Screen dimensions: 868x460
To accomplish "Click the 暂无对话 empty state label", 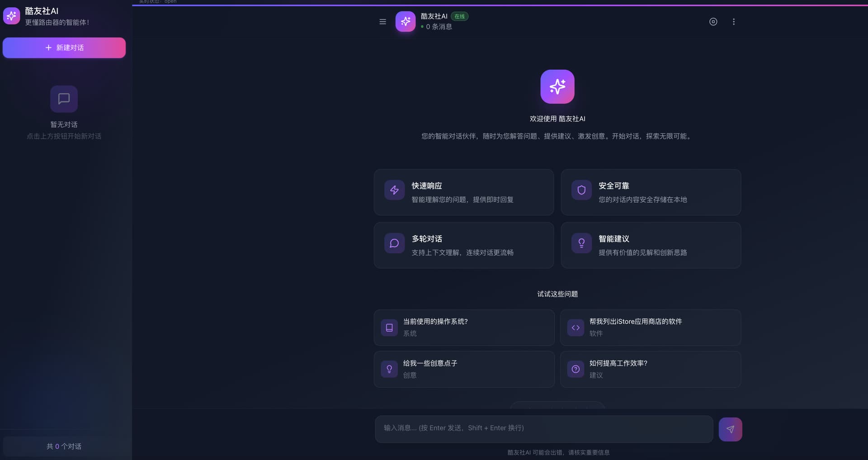I will pyautogui.click(x=64, y=124).
